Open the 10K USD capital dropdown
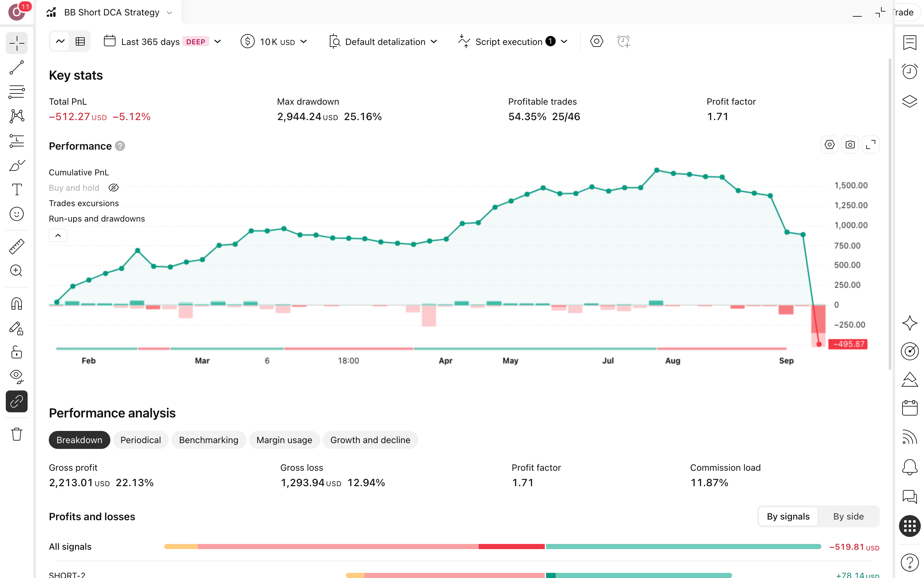924x578 pixels. 274,41
